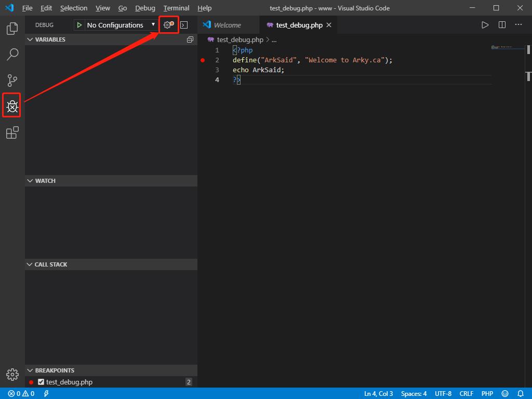Open the Source Control view
The width and height of the screenshot is (532, 399).
(12, 81)
